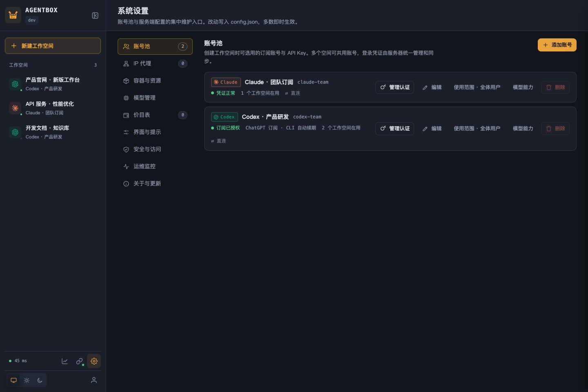Click the claude-team identifier text

(313, 82)
